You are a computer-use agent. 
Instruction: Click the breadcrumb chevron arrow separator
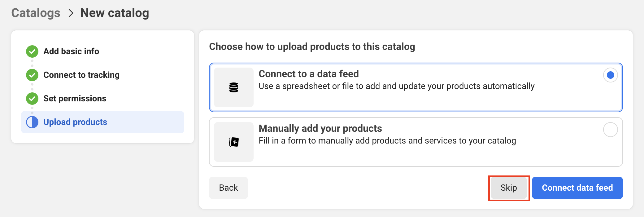71,13
